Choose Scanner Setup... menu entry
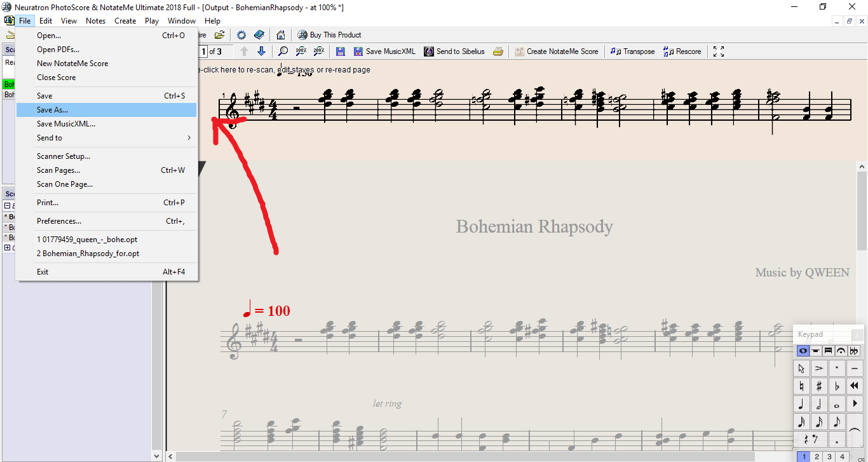Screen dimensions: 868x462 tap(107, 156)
